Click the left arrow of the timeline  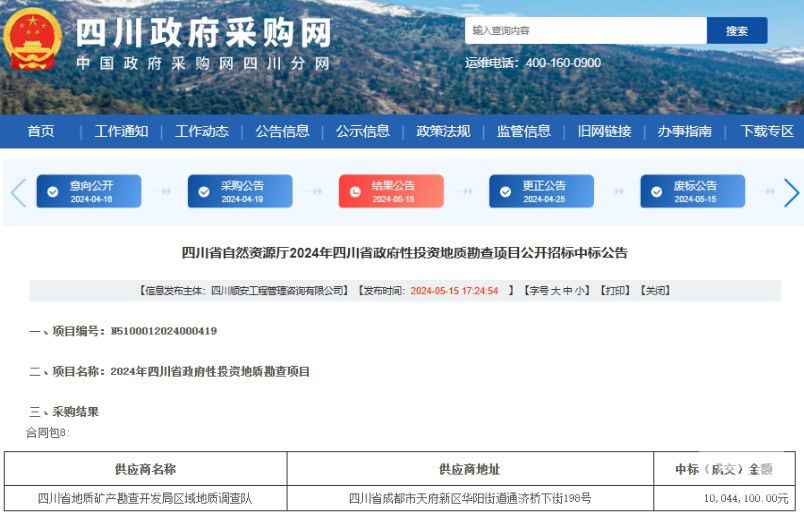coord(18,192)
